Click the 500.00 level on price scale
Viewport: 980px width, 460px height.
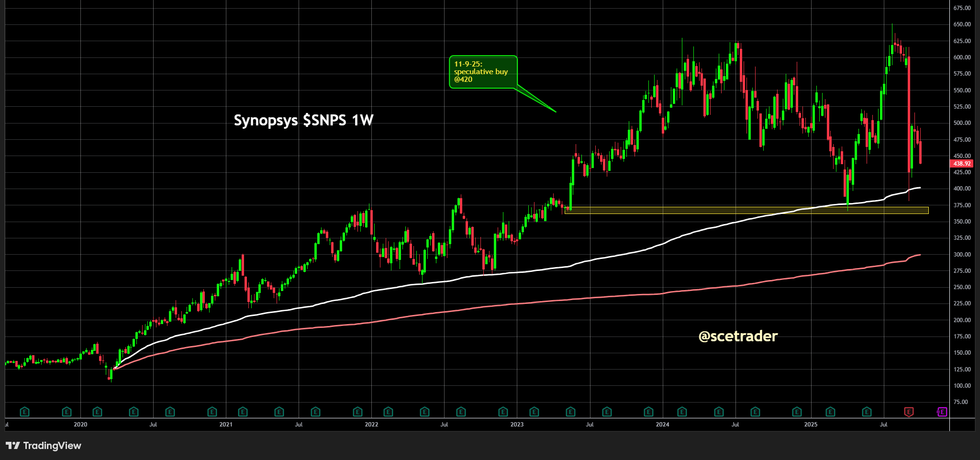tap(962, 123)
